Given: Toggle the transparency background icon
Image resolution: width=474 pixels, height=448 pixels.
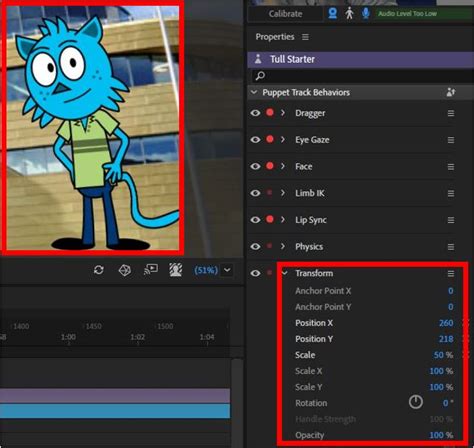Looking at the screenshot, I should coord(176,270).
